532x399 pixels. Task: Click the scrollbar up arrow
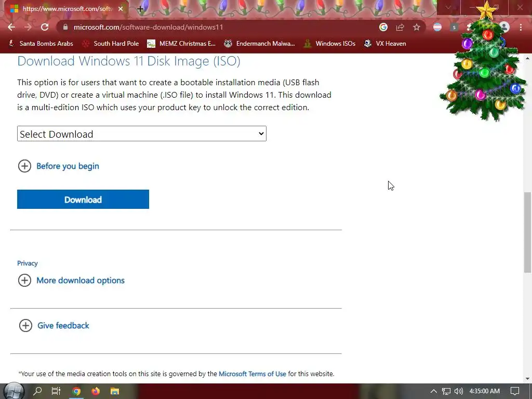pyautogui.click(x=528, y=58)
